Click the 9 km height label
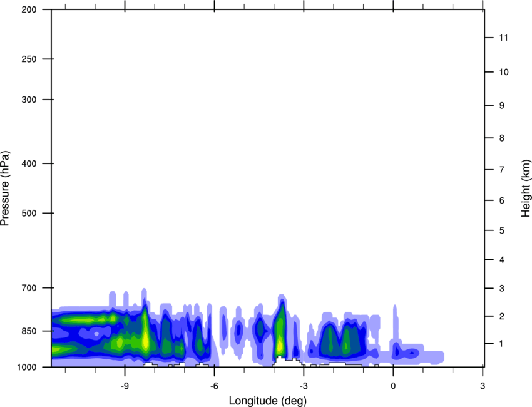Viewport: 532px width, 407px height. click(x=502, y=106)
